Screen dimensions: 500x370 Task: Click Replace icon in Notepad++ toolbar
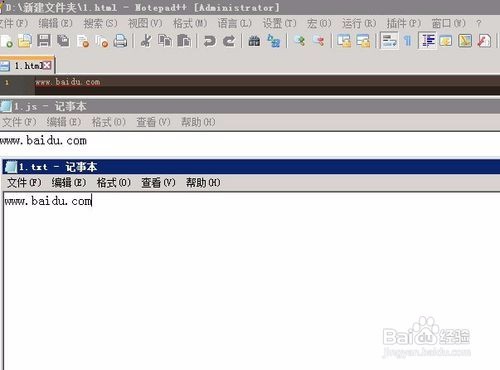click(x=273, y=41)
